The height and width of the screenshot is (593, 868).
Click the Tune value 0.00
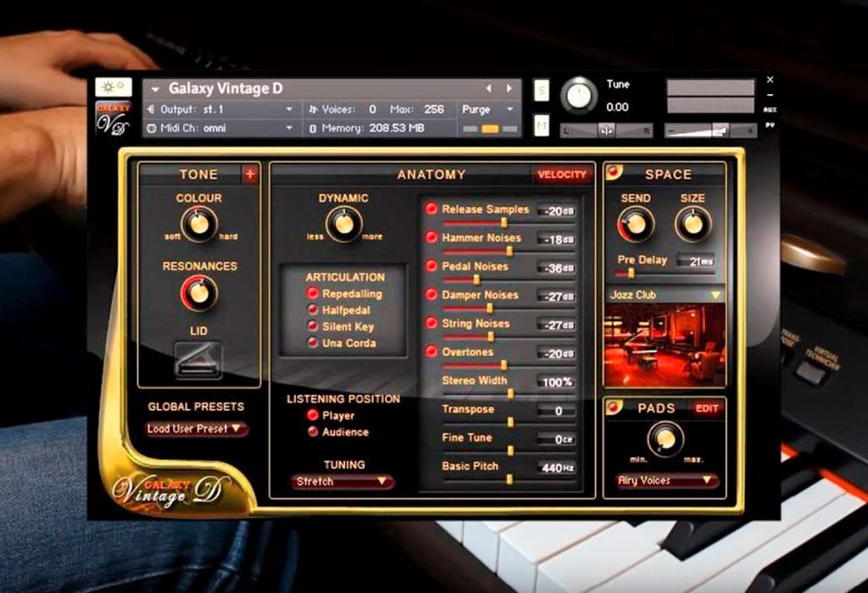(617, 108)
